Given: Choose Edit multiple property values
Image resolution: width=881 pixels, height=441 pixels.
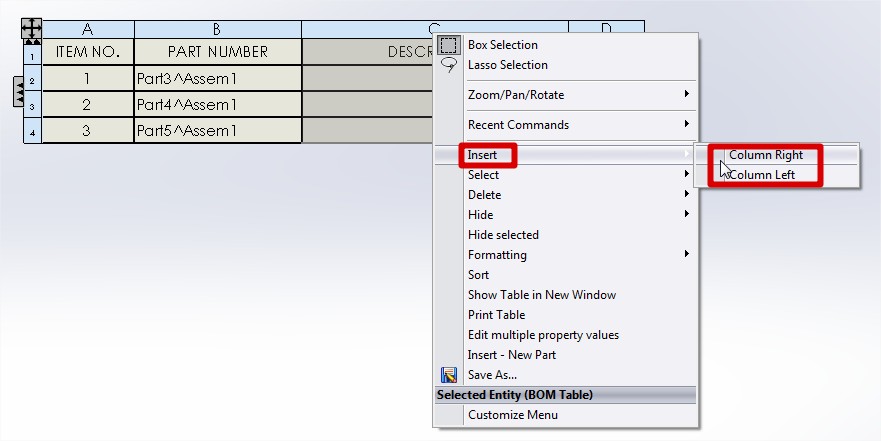Looking at the screenshot, I should [x=543, y=335].
